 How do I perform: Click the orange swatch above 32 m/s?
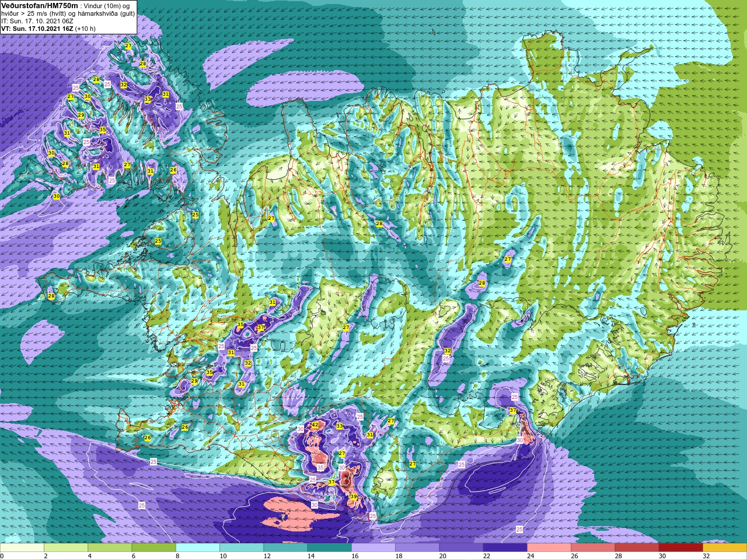pos(725,548)
